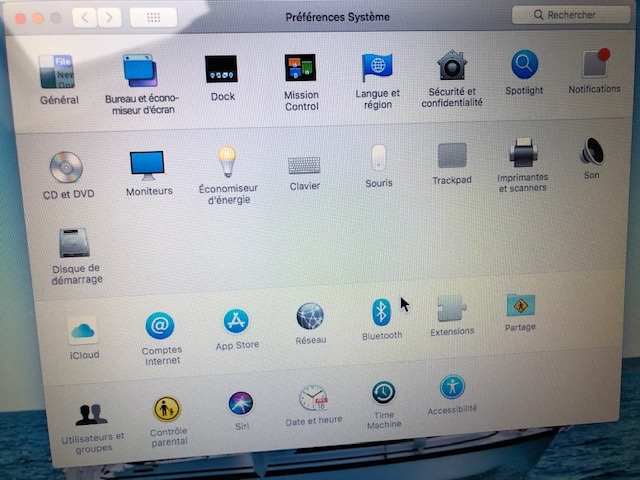Screen dimensions: 640x480
Task: Minimize the window with the yellow button
Action: pyautogui.click(x=38, y=18)
